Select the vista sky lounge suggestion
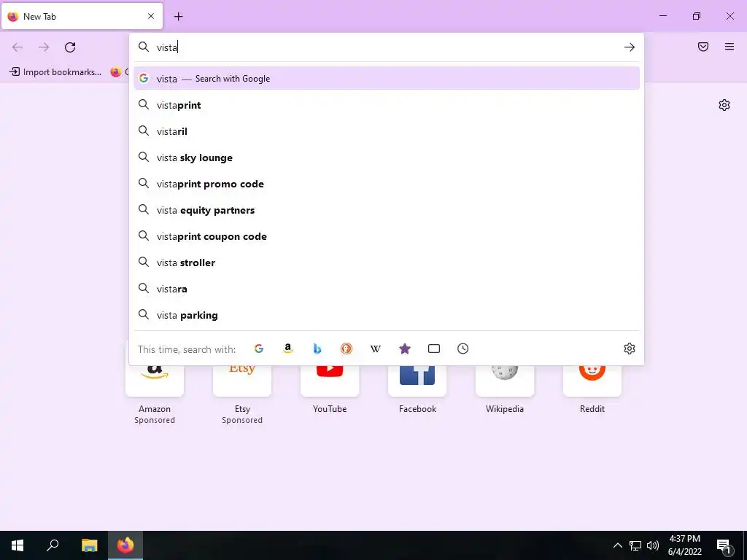The image size is (747, 560). pyautogui.click(x=387, y=157)
